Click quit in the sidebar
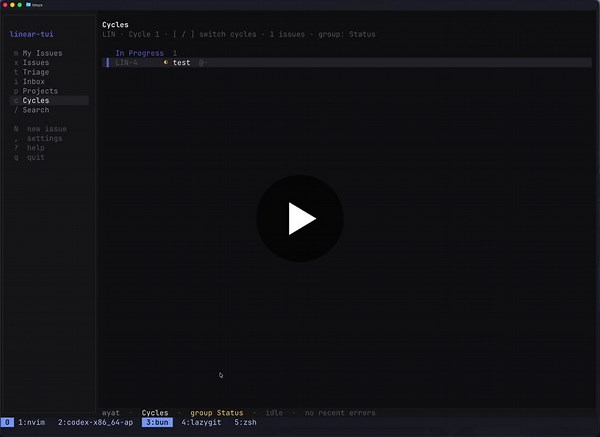 click(36, 158)
